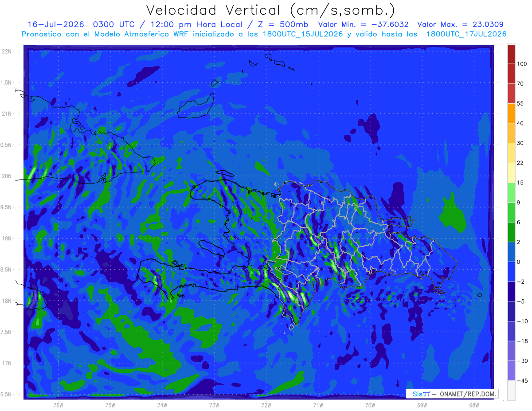The width and height of the screenshot is (532, 411).
Task: Pick the dark green swatch between 2 and 6
Action: pos(511,231)
